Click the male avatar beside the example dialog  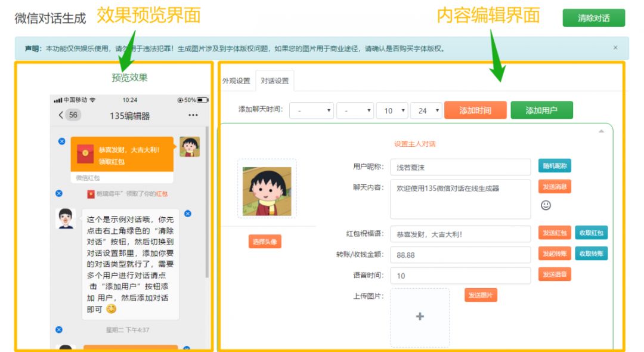tap(66, 218)
